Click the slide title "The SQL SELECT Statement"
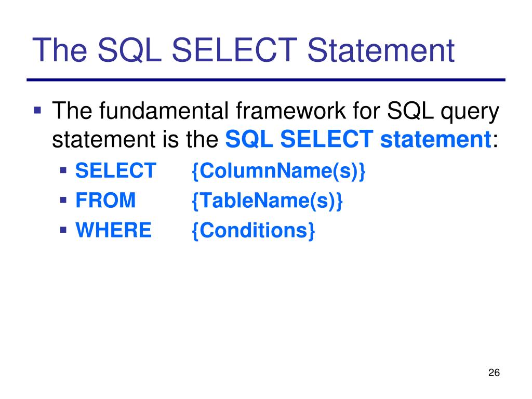The image size is (532, 399). [243, 51]
